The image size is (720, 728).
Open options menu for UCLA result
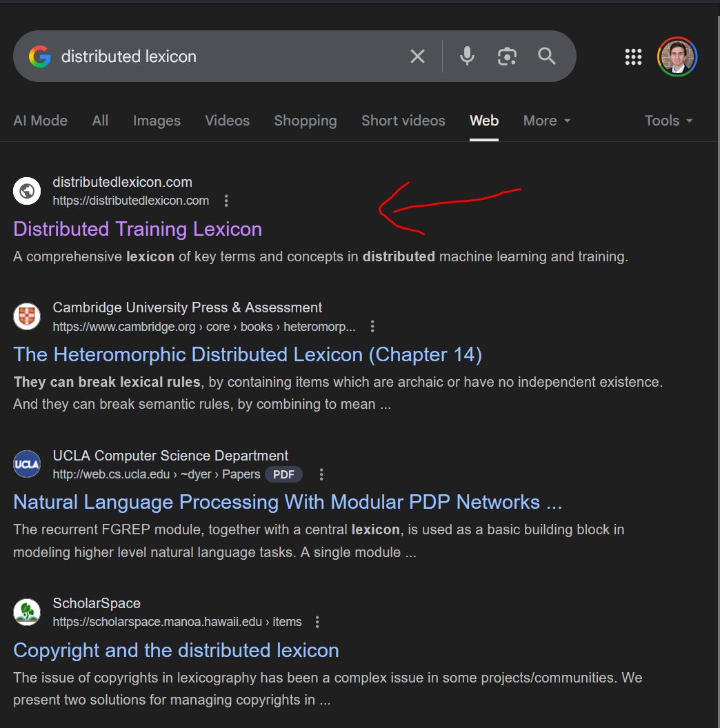click(321, 474)
